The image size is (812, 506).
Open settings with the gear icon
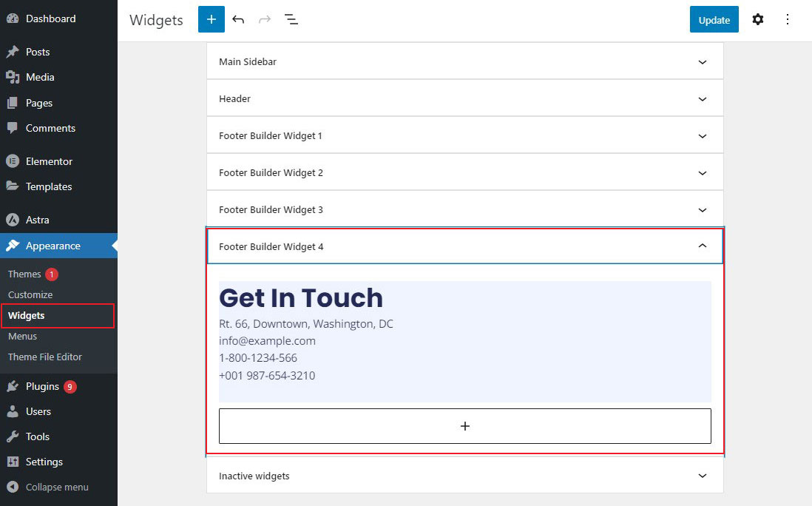(757, 20)
